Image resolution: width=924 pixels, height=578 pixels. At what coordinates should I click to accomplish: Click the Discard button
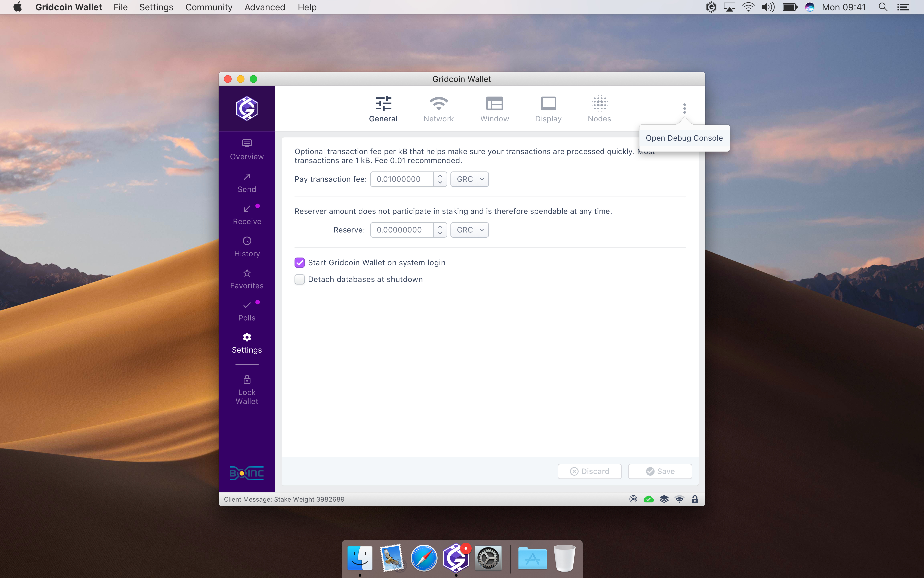(589, 471)
